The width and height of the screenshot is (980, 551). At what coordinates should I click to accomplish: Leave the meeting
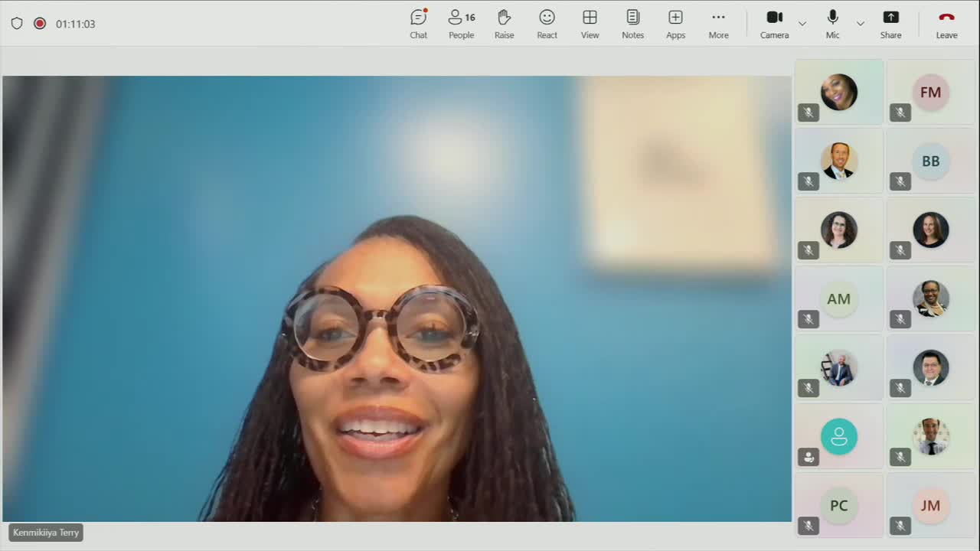[x=946, y=24]
